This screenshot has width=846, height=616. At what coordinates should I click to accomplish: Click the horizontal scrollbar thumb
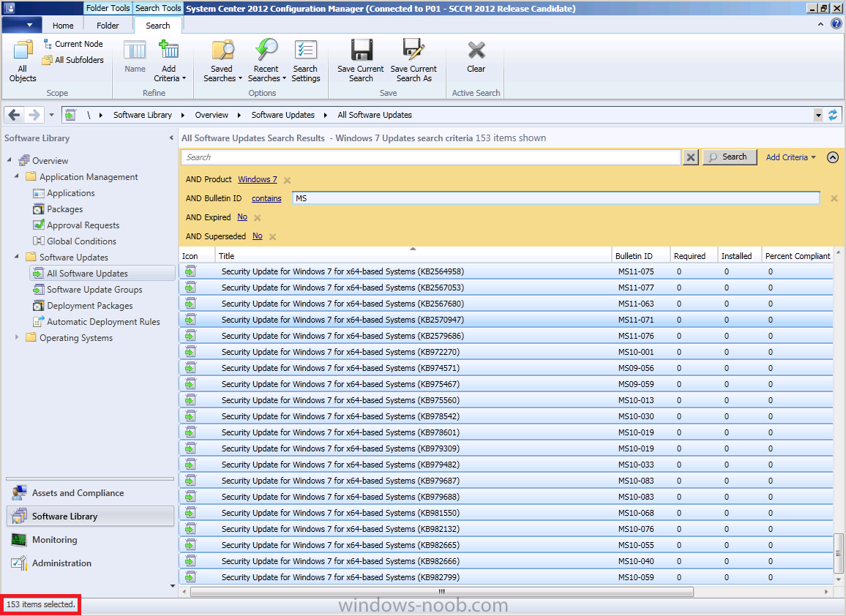(x=442, y=592)
